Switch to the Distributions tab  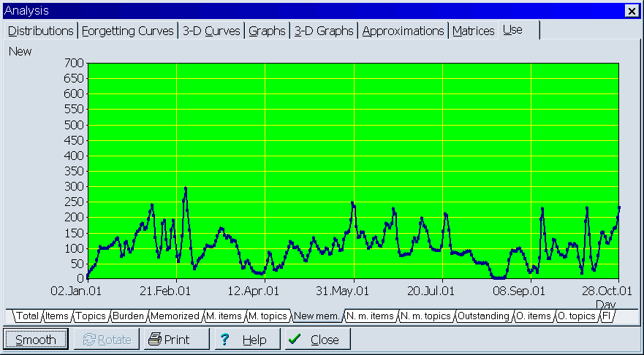(41, 31)
